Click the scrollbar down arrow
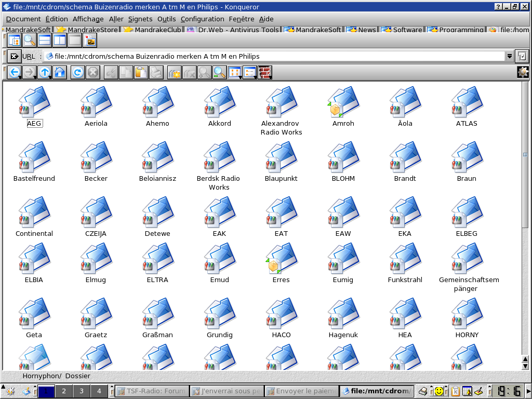This screenshot has width=532, height=399. [x=525, y=366]
